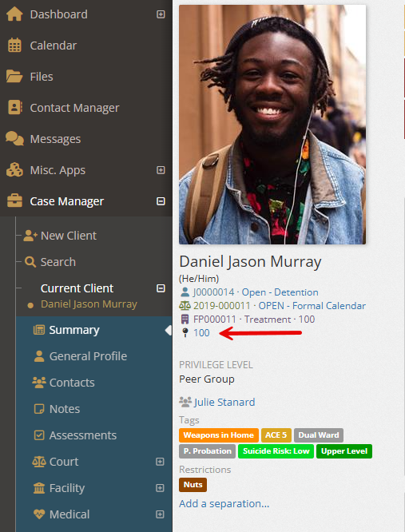Open the Julie Stanard link
The width and height of the screenshot is (405, 532).
click(224, 403)
